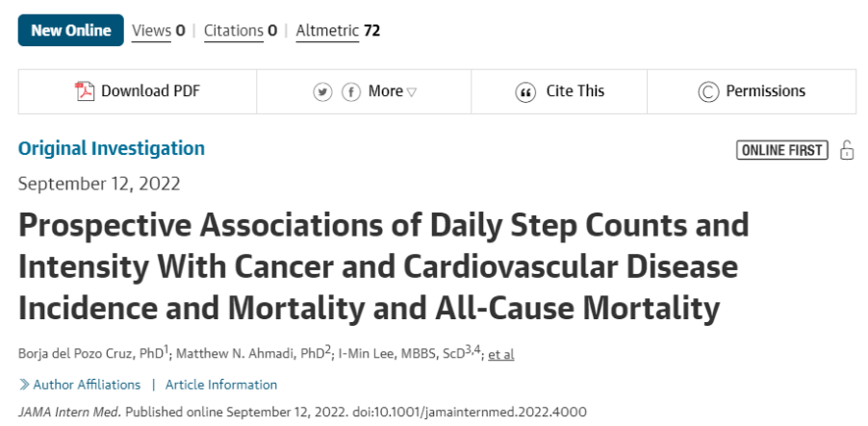Open the Article Information section
Image resolution: width=868 pixels, height=426 pixels.
pyautogui.click(x=221, y=385)
